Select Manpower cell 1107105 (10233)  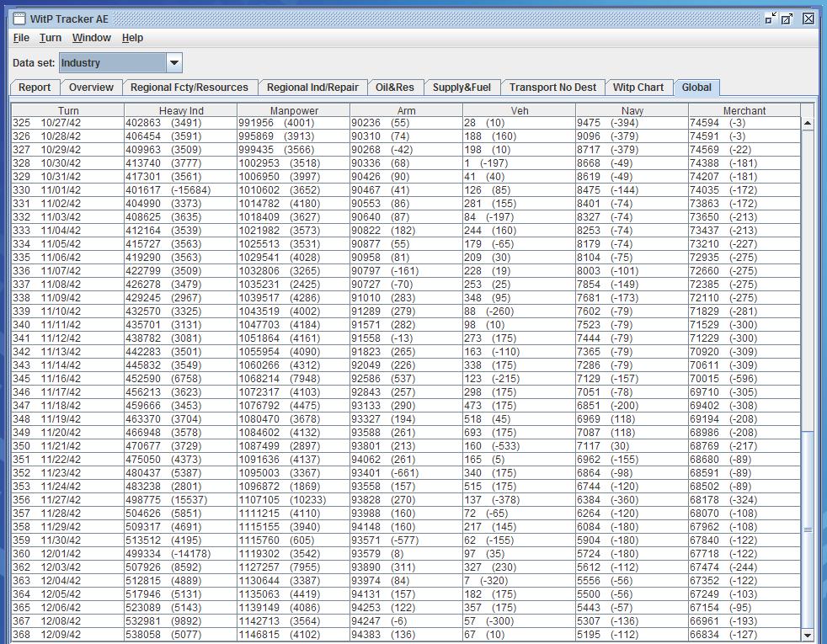[294, 499]
